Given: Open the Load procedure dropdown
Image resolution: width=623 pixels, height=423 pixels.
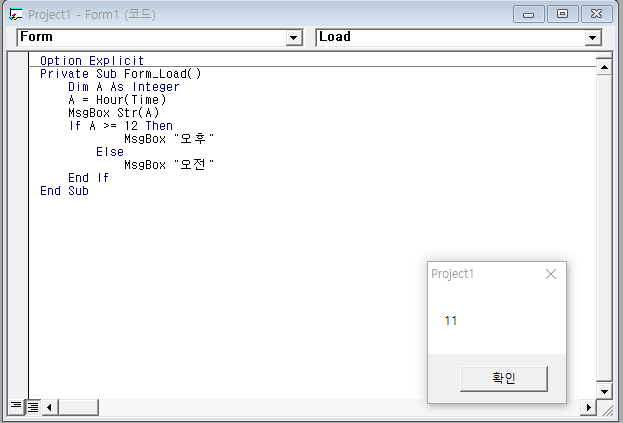Looking at the screenshot, I should 592,38.
